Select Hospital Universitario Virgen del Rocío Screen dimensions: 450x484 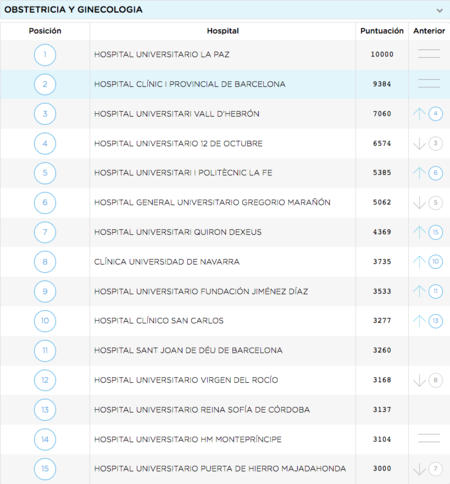click(x=186, y=380)
